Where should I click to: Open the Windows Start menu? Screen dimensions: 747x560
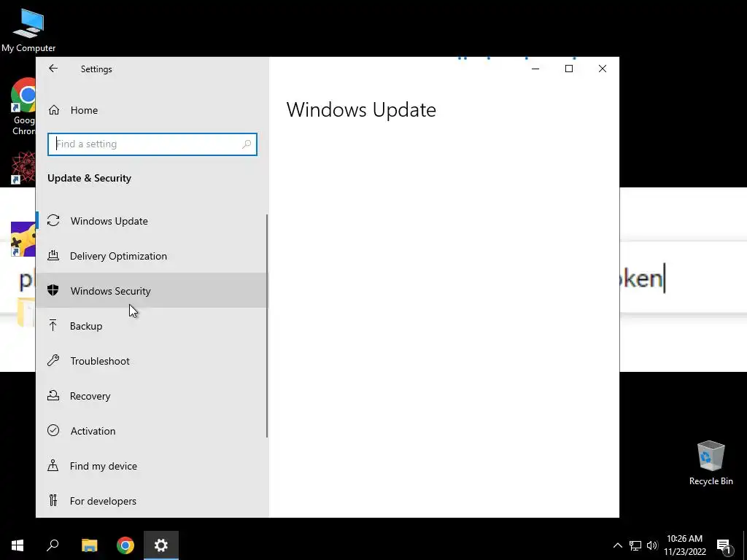coord(18,545)
